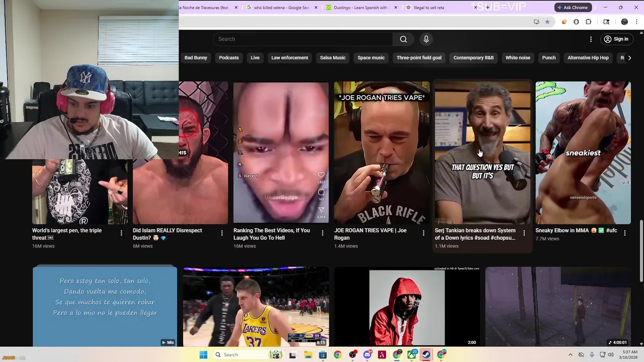Select the Space music chip
This screenshot has height=362, width=644.
[371, 58]
